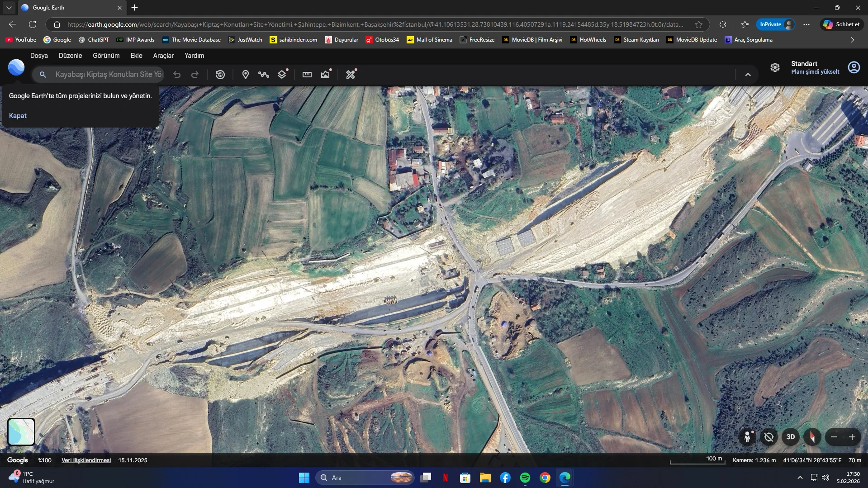This screenshot has width=868, height=488.
Task: Open the Araçlar menu
Action: (x=163, y=56)
